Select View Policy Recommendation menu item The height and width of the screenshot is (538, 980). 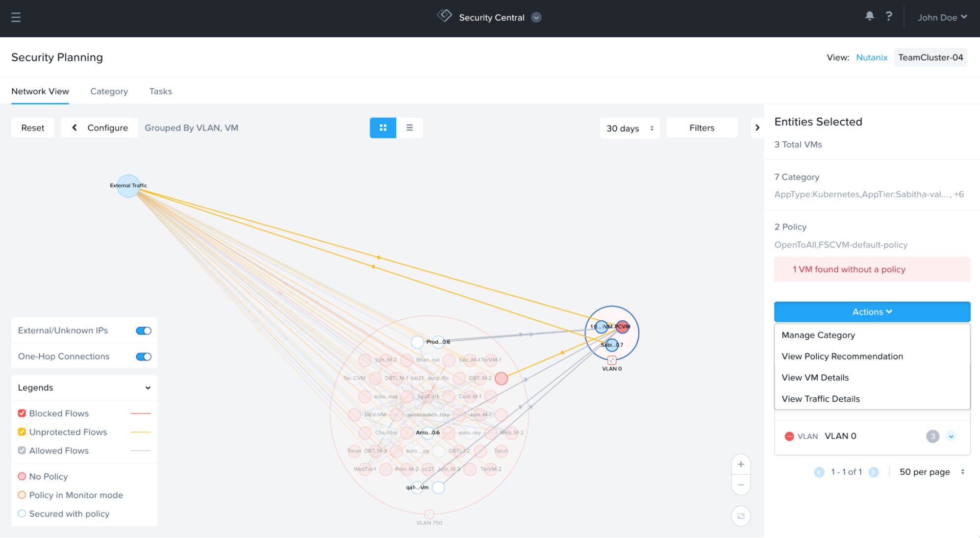(842, 356)
